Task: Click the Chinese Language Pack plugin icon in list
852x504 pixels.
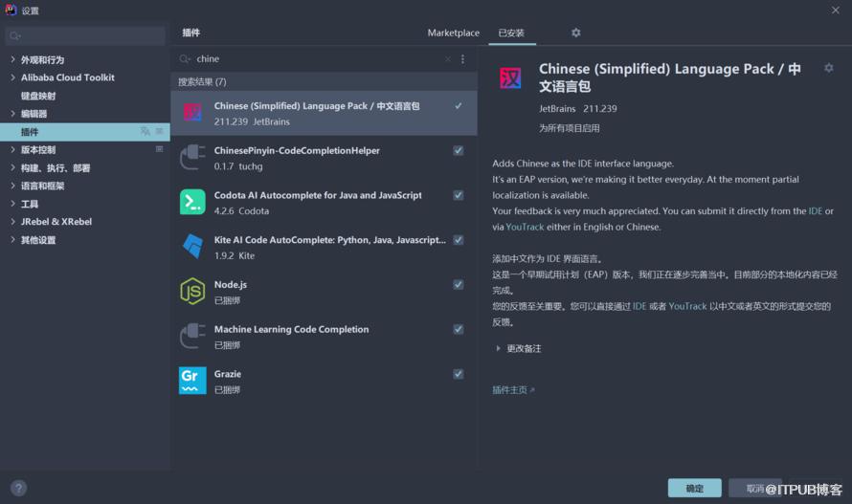Action: tap(192, 113)
